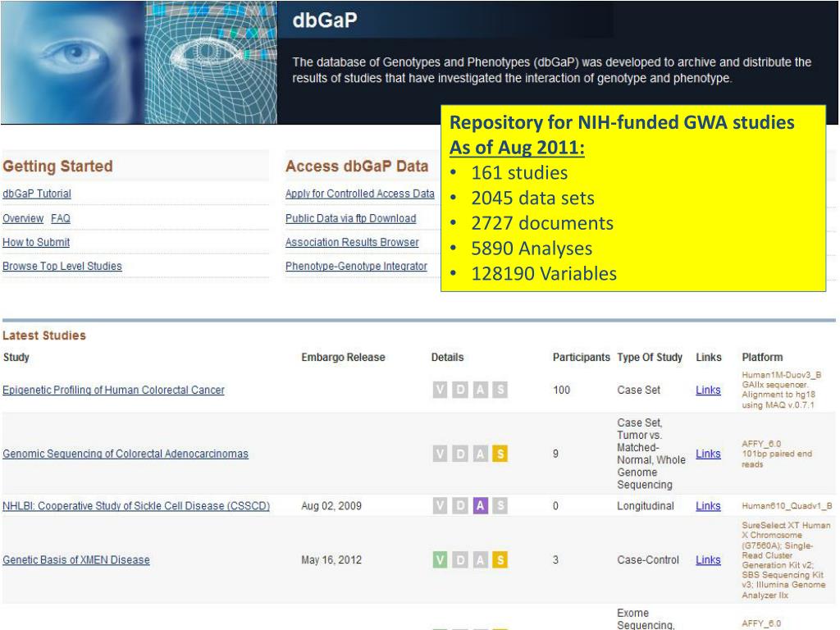Click the '161 studies' bullet text
The image size is (840, 630).
(519, 172)
